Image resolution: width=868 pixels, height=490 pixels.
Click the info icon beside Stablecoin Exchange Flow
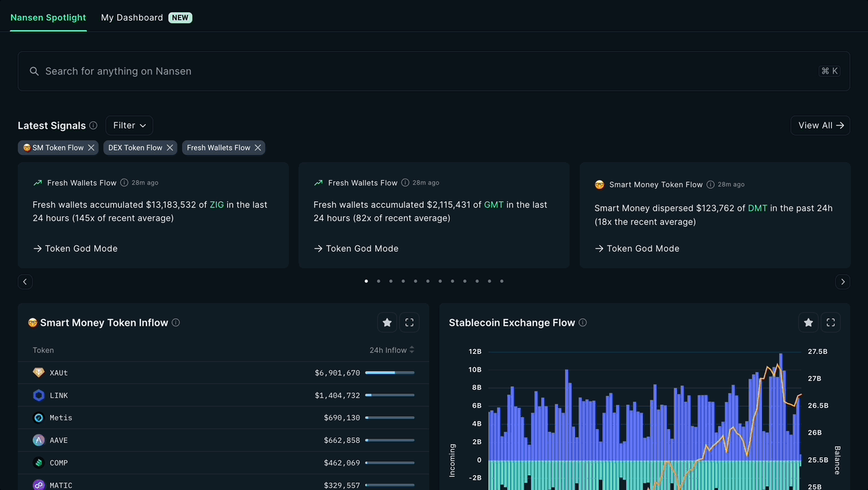click(x=582, y=322)
